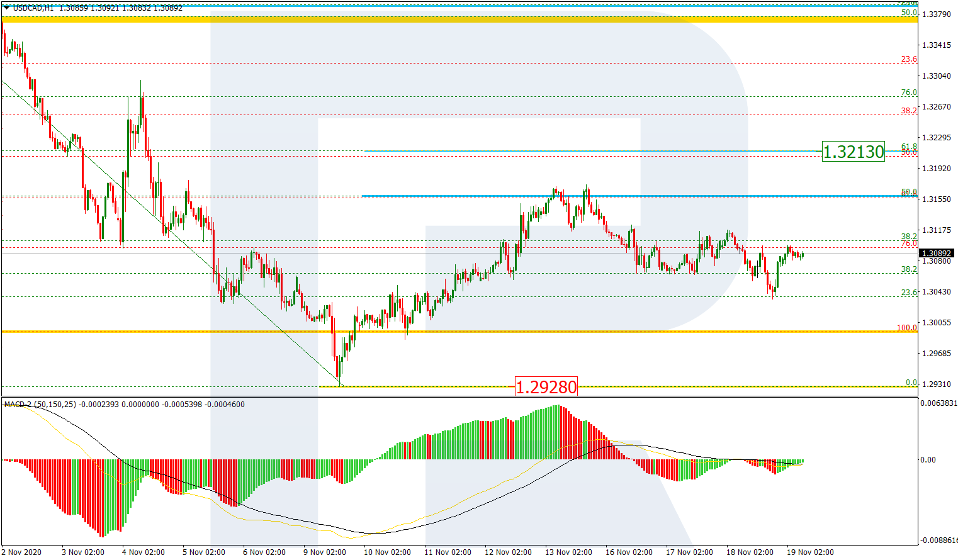Click price axis value 1.33790

[x=936, y=14]
